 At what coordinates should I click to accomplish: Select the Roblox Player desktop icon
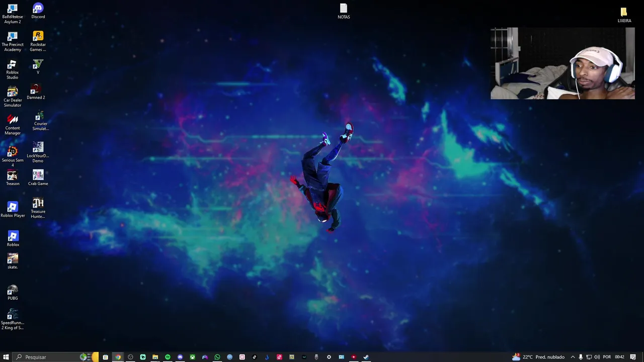coord(13,210)
